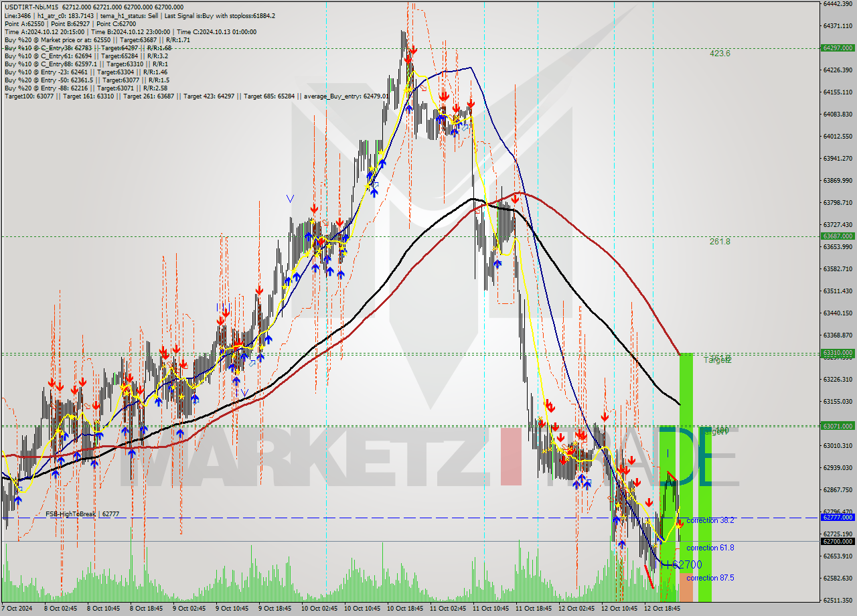
Task: Click the '10 Oct 10:45' time axis label
Action: tap(362, 609)
